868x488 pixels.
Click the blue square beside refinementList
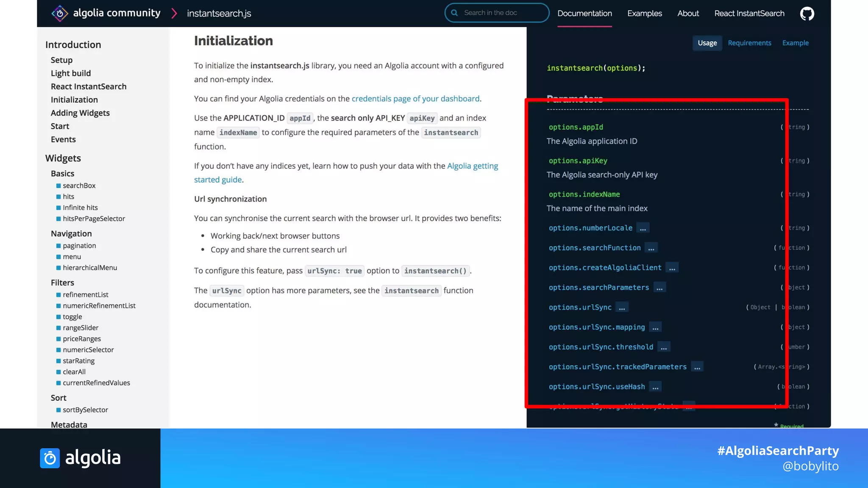pyautogui.click(x=58, y=295)
